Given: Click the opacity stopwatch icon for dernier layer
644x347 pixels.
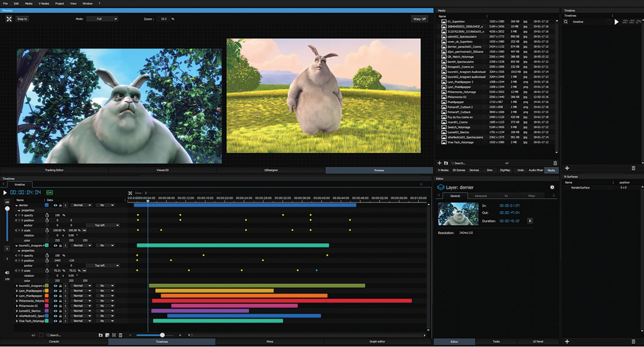Looking at the screenshot, I should tap(47, 215).
